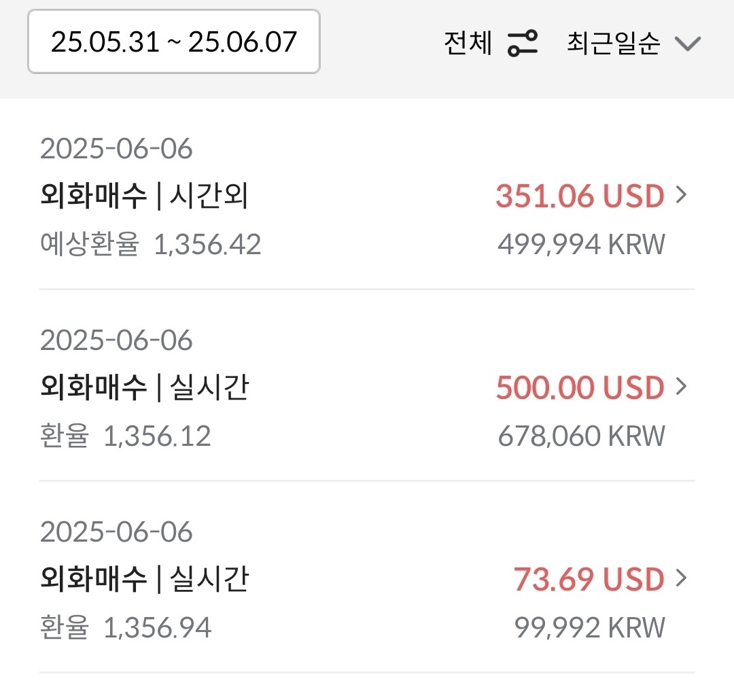734x700 pixels.
Task: Select the 351.06 USD amount
Action: (x=580, y=196)
